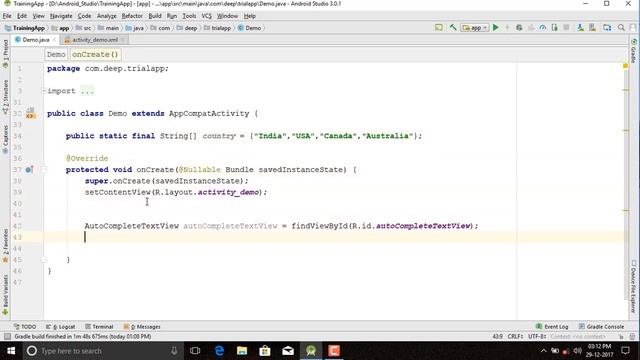Open the Terminal tool window
This screenshot has height=360, width=640.
coord(99,327)
